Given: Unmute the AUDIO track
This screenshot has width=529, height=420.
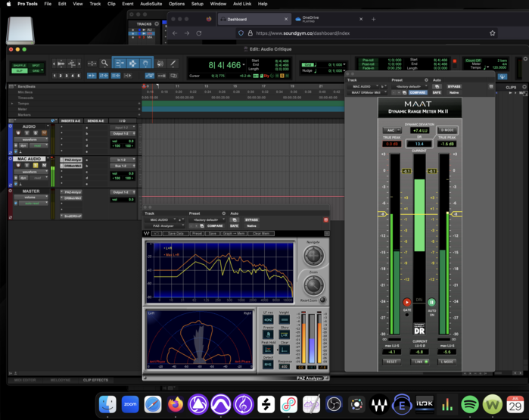Looking at the screenshot, I should coord(44,133).
